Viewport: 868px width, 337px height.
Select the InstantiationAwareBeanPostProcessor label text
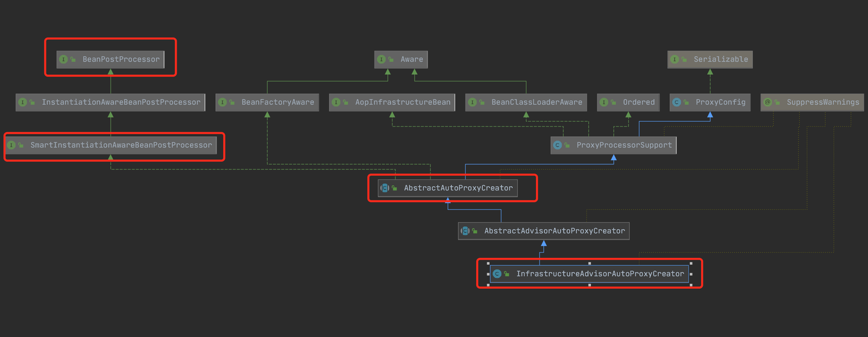121,102
